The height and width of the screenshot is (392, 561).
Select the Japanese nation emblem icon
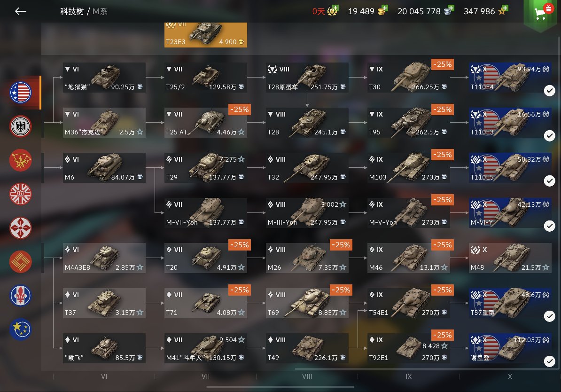(x=20, y=227)
